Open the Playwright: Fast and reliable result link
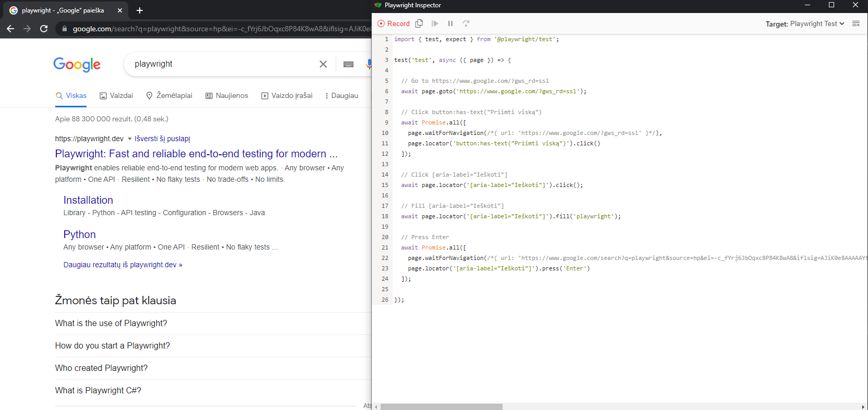This screenshot has width=868, height=410. [196, 154]
